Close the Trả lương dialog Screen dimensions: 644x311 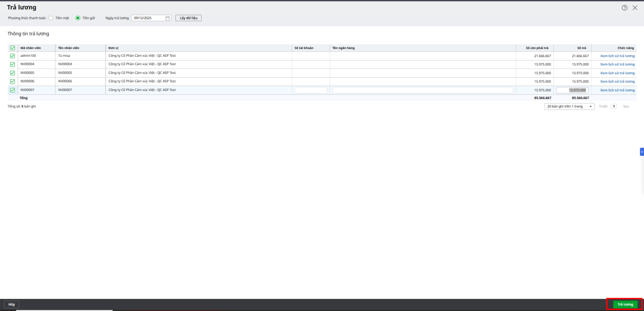pyautogui.click(x=635, y=8)
